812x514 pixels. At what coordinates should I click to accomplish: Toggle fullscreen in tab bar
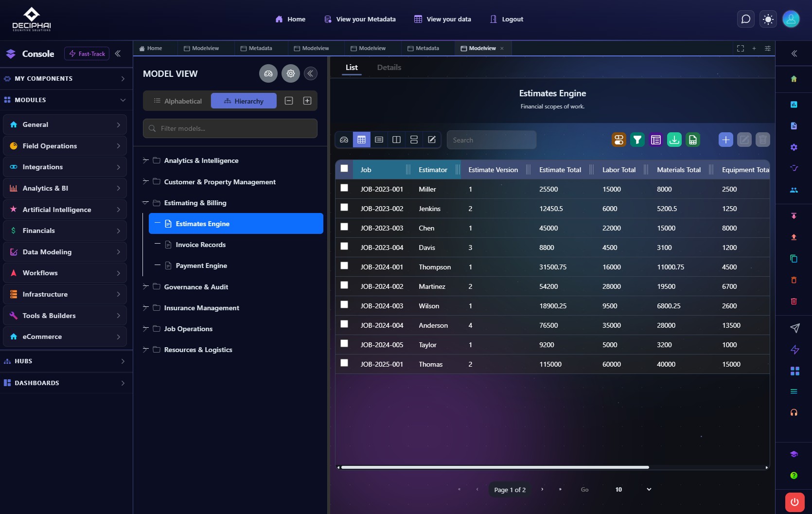click(741, 49)
